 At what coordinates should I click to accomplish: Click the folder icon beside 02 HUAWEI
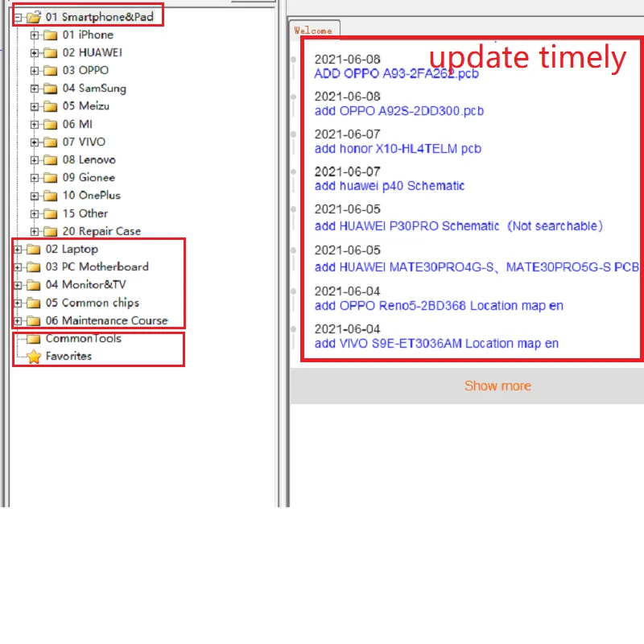click(50, 53)
